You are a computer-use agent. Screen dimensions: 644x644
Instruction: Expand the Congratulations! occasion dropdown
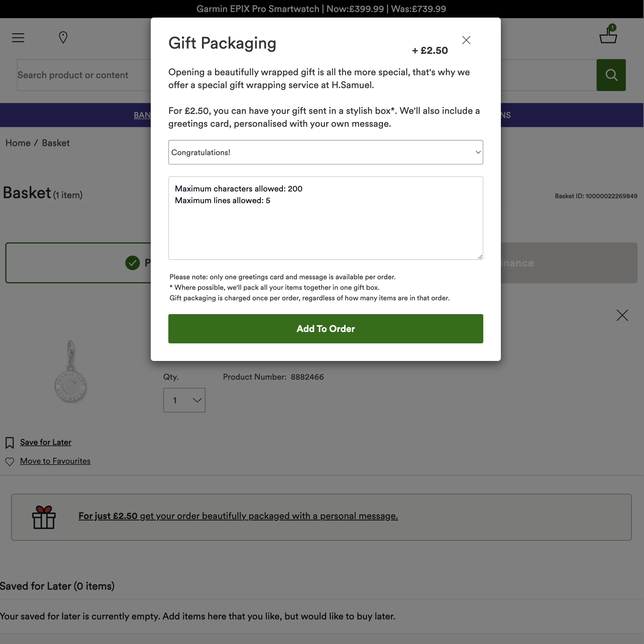point(325,152)
